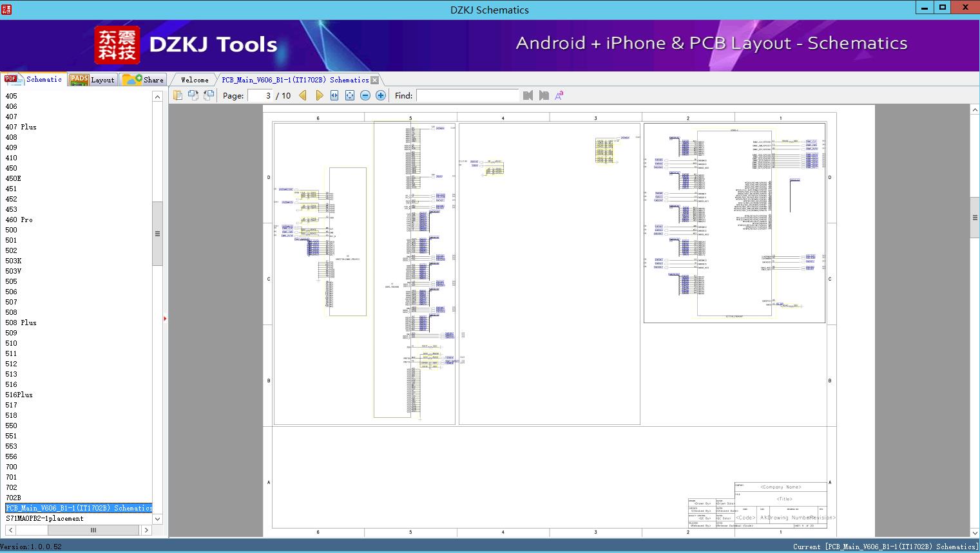The height and width of the screenshot is (553, 980).
Task: Select model 460 Pro in list
Action: (19, 220)
